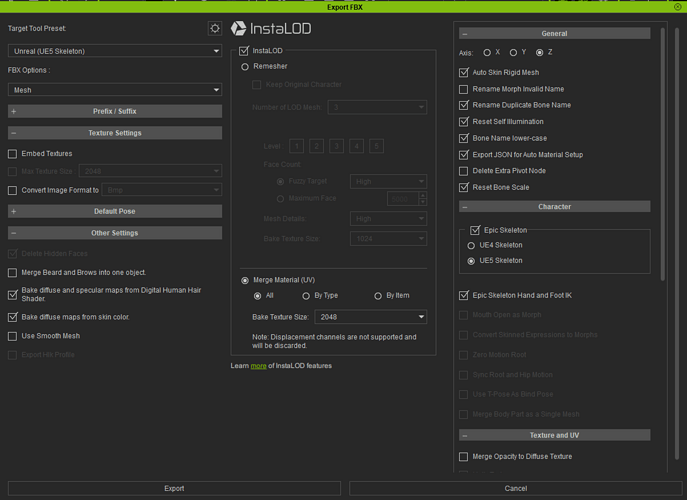The height and width of the screenshot is (500, 687).
Task: Check Merge Beard and Brows into one object
Action: [13, 273]
